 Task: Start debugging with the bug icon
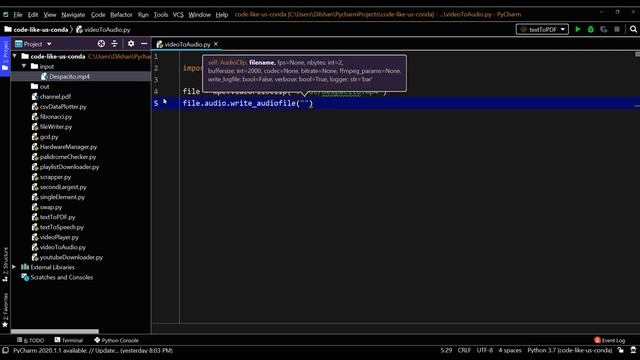(x=591, y=29)
